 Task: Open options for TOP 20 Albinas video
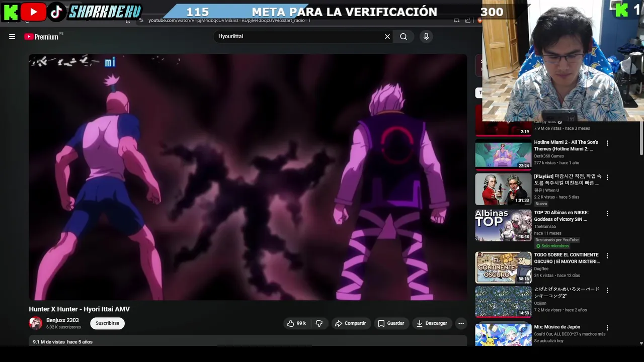coord(607,214)
